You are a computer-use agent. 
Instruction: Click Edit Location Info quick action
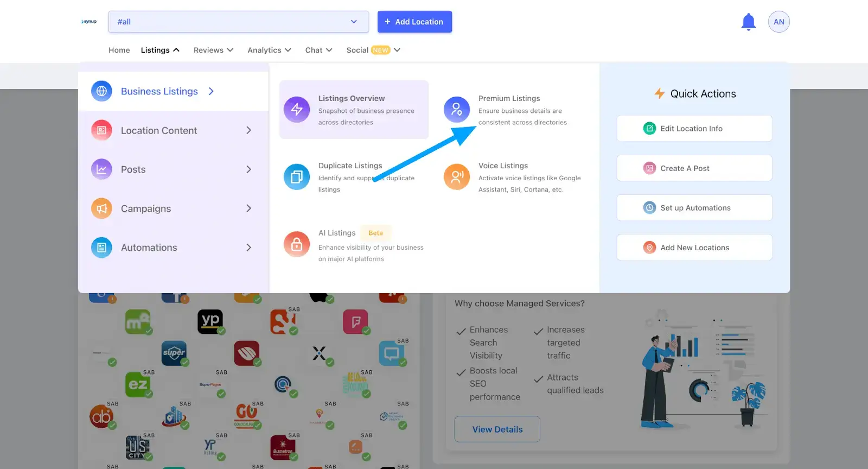[694, 129]
